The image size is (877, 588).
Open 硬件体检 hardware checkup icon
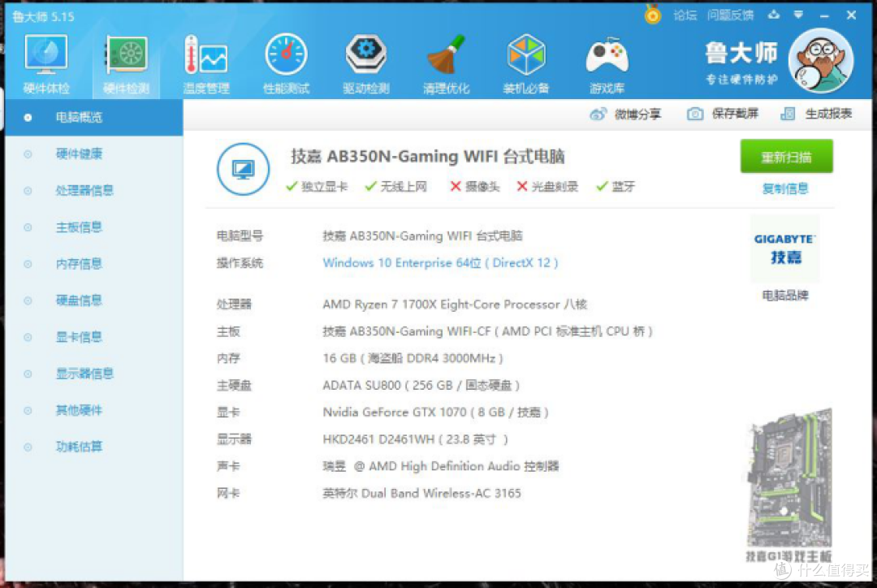click(x=45, y=63)
